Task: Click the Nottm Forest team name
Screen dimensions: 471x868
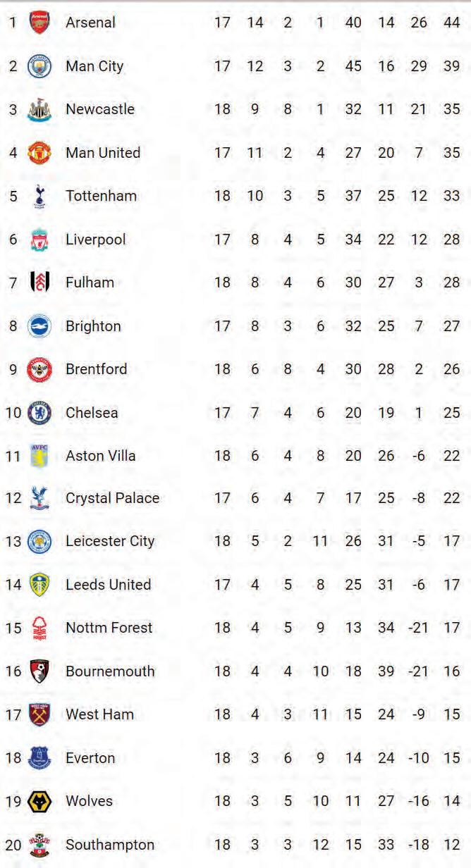Action: 109,628
